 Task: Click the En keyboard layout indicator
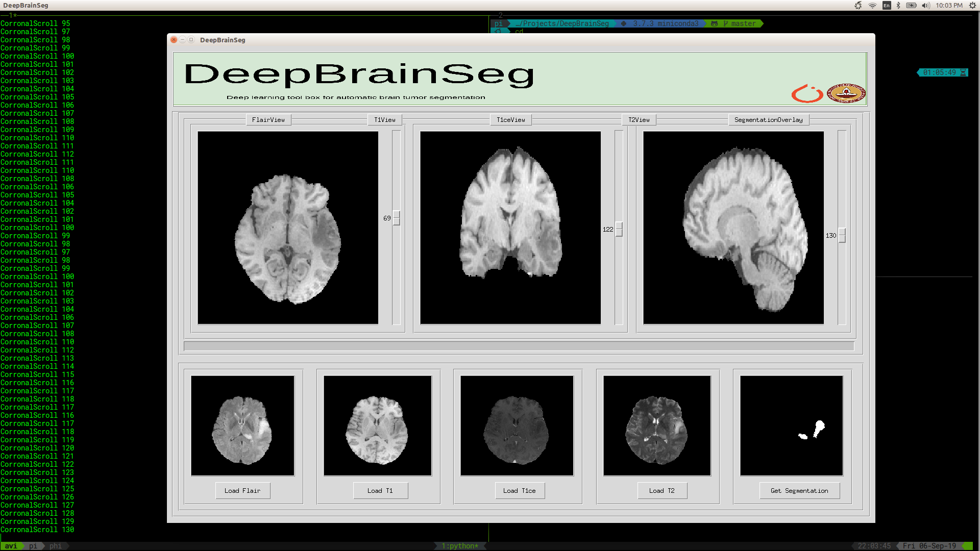click(887, 6)
